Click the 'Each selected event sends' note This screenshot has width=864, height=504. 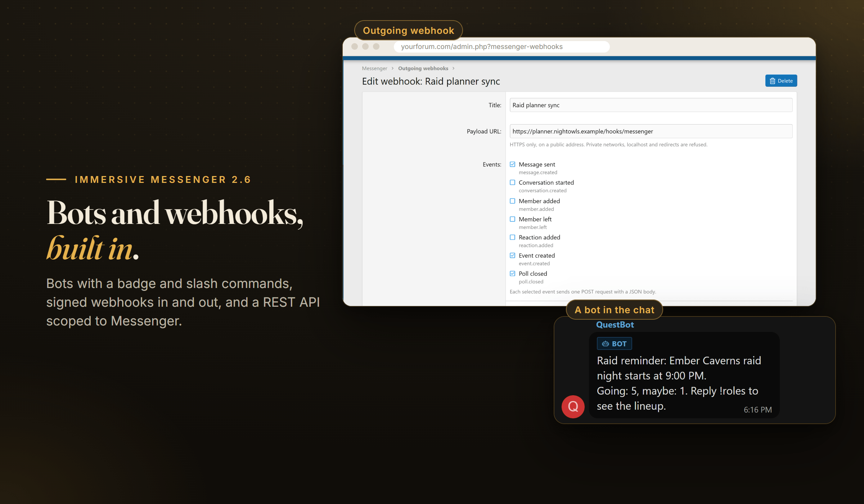click(x=583, y=292)
